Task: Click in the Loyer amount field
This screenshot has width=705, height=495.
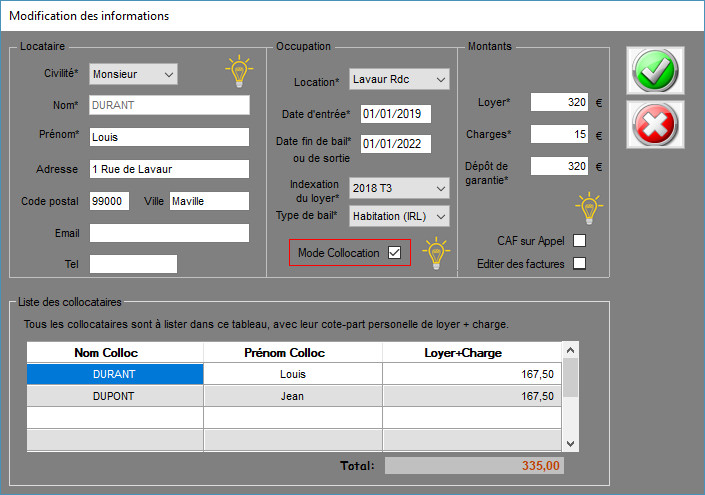Action: pyautogui.click(x=558, y=102)
